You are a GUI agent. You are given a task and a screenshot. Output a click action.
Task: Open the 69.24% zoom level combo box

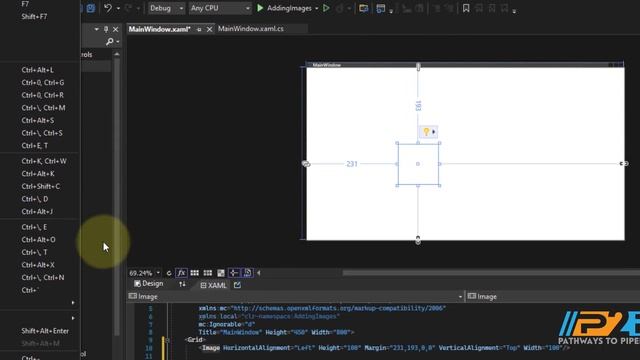144,273
